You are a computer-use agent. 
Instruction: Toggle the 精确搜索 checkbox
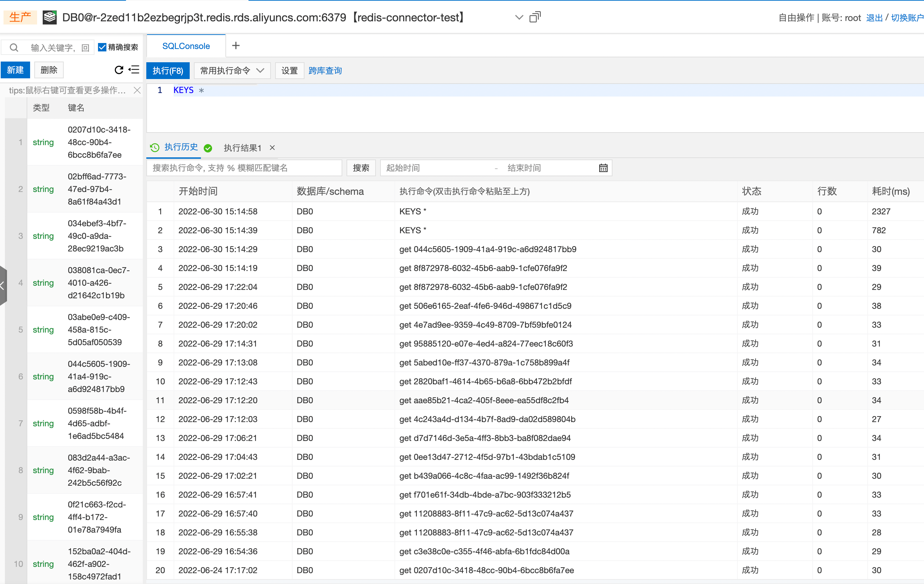click(x=102, y=47)
